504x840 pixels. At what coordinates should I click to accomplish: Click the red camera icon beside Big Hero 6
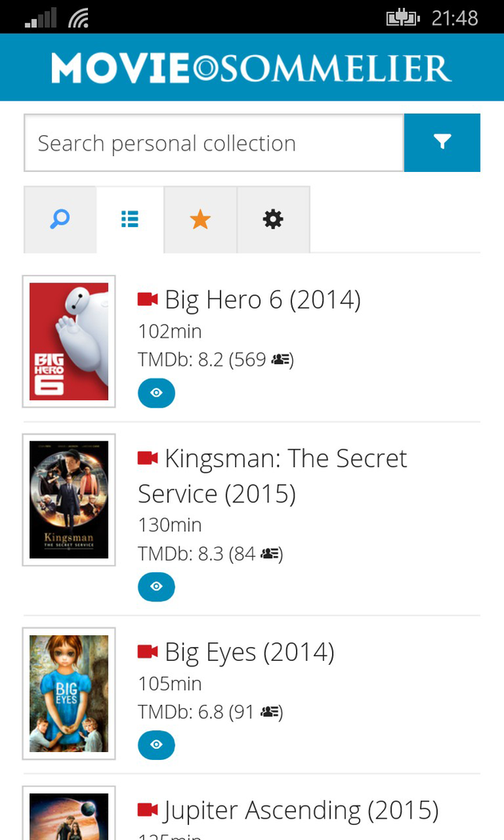[147, 299]
